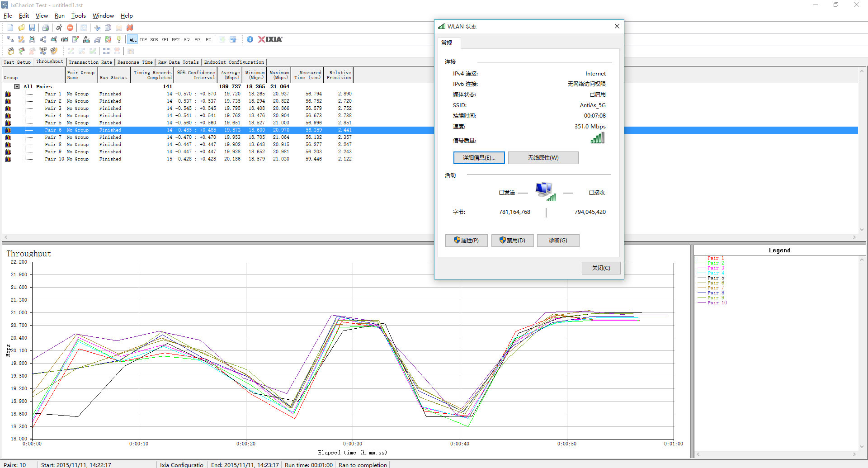Image resolution: width=868 pixels, height=468 pixels.
Task: Toggle the TCP filter button
Action: [143, 40]
